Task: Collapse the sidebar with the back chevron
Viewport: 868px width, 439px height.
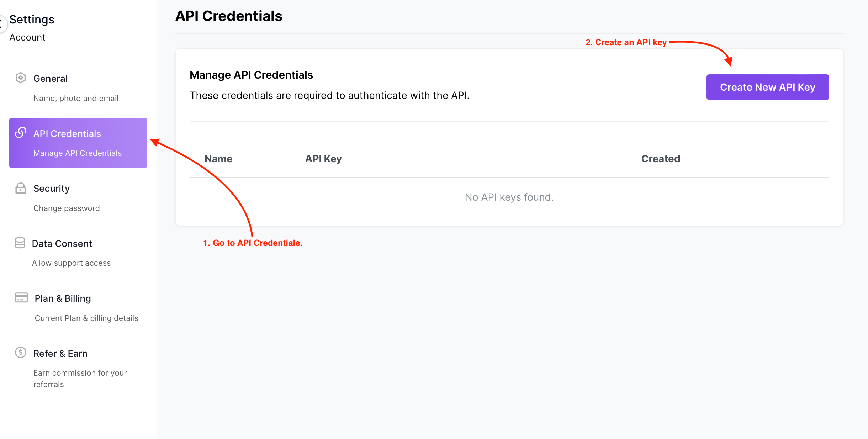Action: 1,24
